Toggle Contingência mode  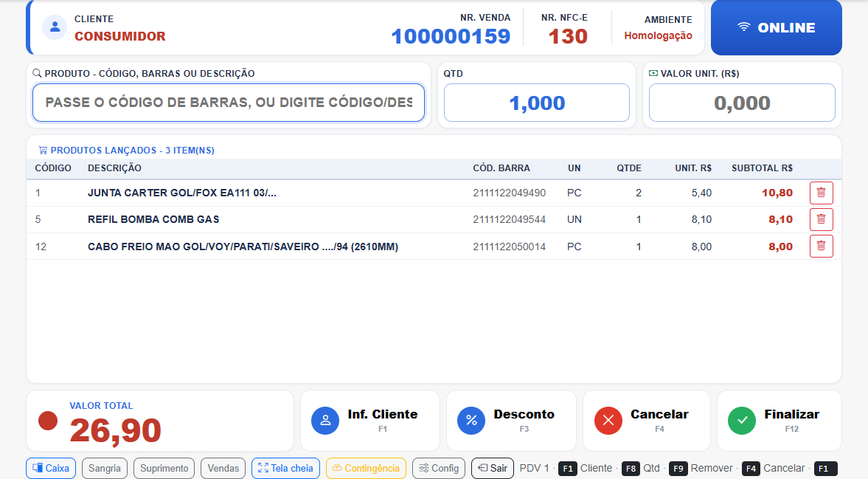pos(366,468)
